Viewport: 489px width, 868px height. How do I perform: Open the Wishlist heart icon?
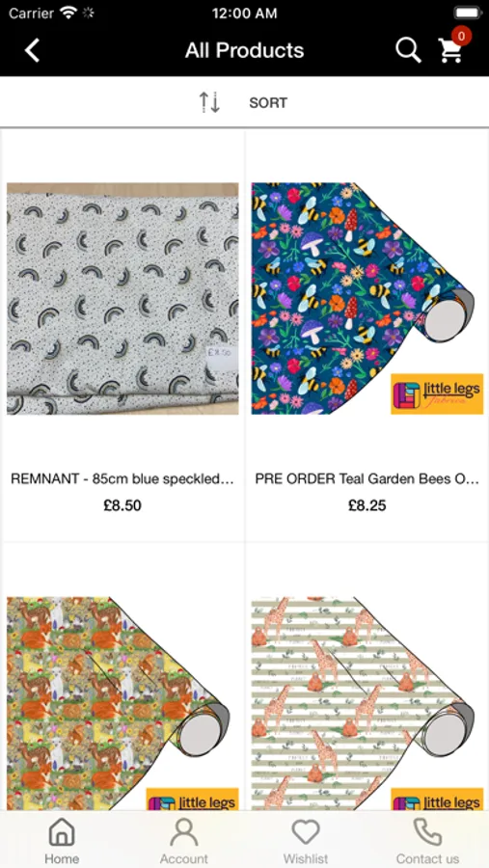(306, 832)
